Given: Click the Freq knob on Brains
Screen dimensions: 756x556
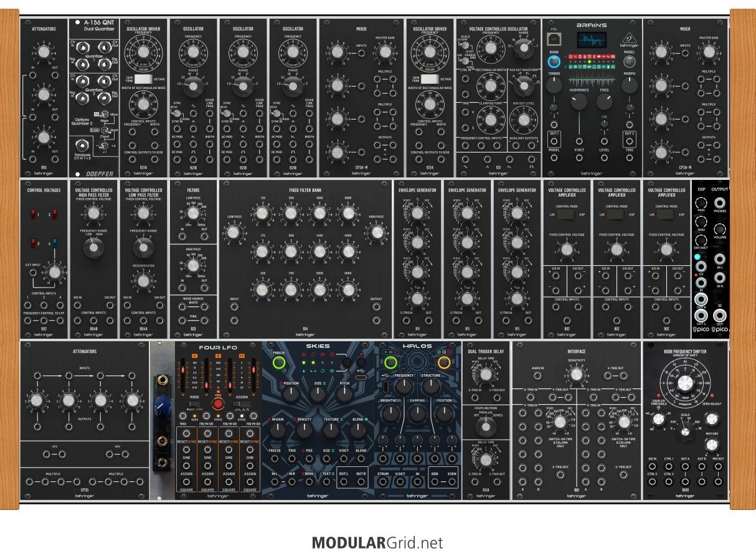Looking at the screenshot, I should click(x=605, y=102).
